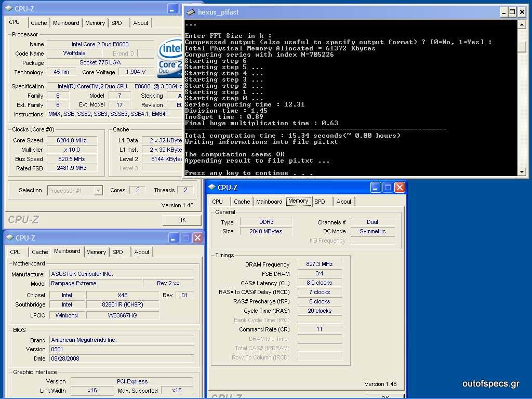Close the hexus_pifast console window
Image resolution: width=532 pixels, height=399 pixels.
pyautogui.click(x=522, y=12)
